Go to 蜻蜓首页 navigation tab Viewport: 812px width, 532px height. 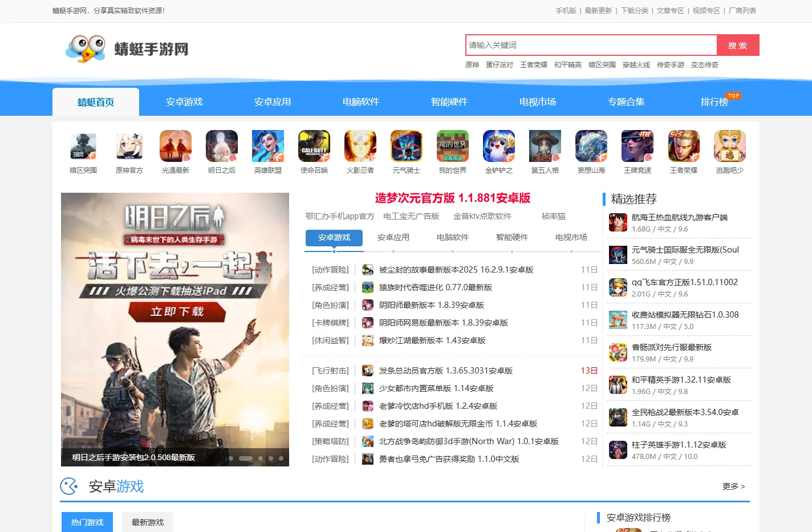tap(96, 102)
